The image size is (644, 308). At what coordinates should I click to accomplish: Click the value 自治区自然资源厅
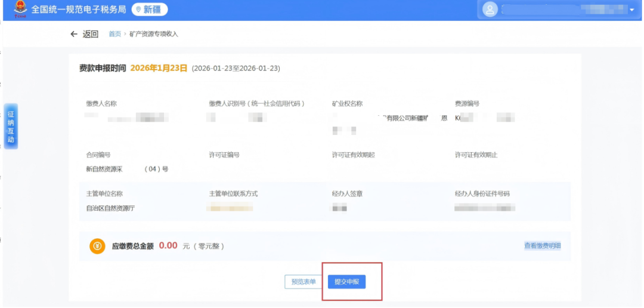[x=110, y=208]
